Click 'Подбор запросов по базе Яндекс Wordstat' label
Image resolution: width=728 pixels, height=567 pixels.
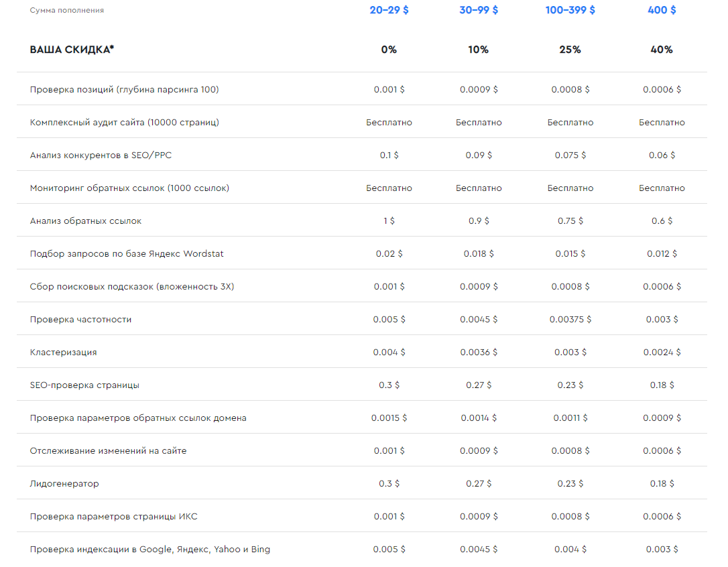(x=127, y=253)
